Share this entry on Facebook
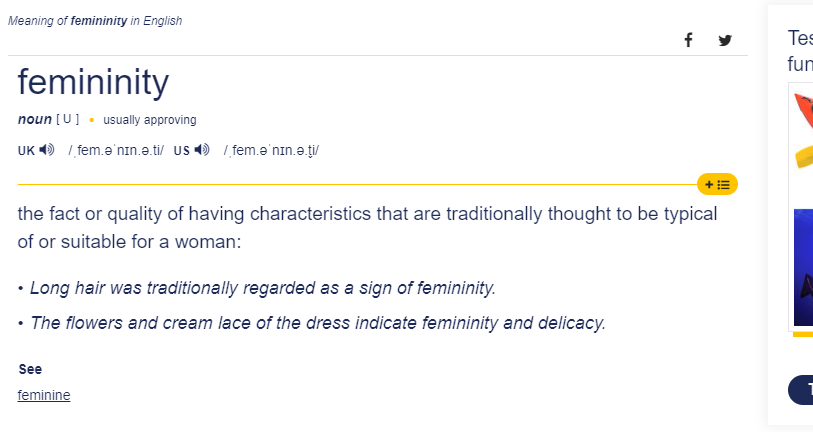Screen dimensions: 813x432 pyautogui.click(x=688, y=40)
